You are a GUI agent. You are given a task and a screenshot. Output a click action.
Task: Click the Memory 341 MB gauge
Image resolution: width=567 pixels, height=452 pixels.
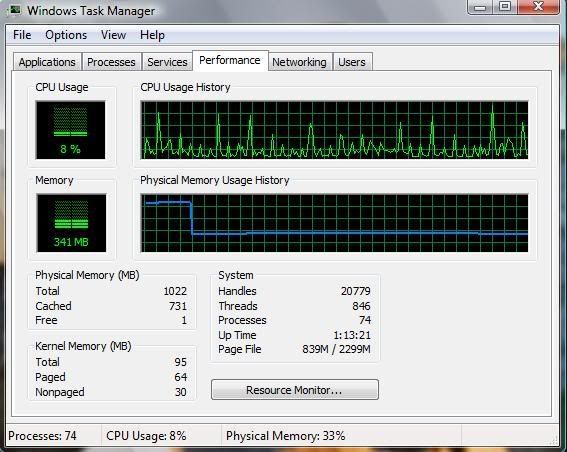point(71,223)
